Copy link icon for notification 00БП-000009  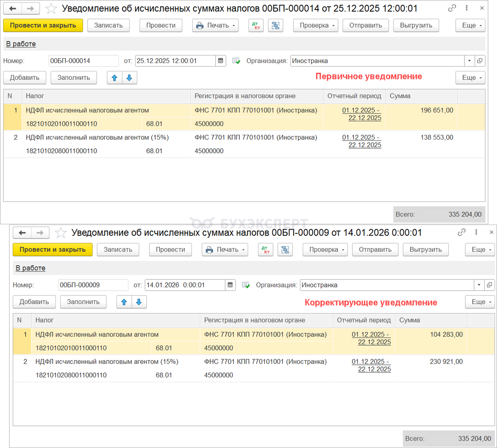click(x=462, y=232)
